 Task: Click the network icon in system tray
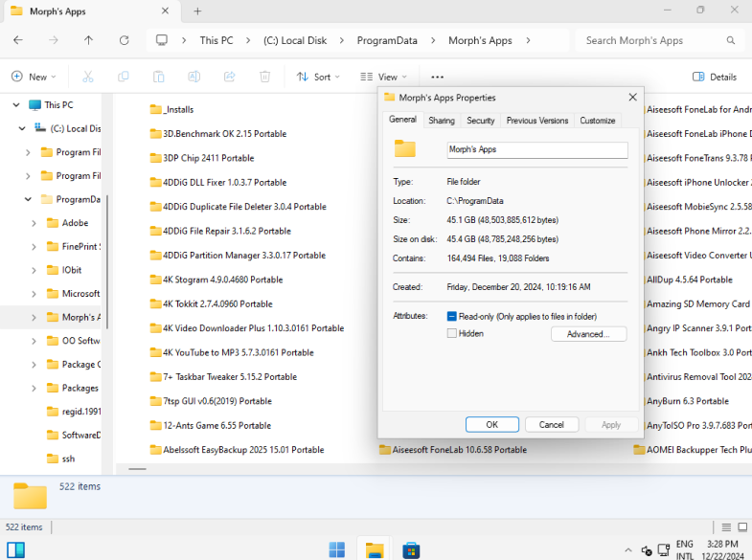pos(664,549)
